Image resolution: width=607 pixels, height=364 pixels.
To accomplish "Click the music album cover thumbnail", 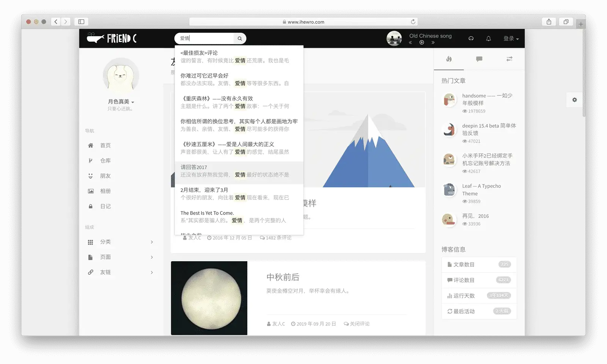I will (x=394, y=38).
